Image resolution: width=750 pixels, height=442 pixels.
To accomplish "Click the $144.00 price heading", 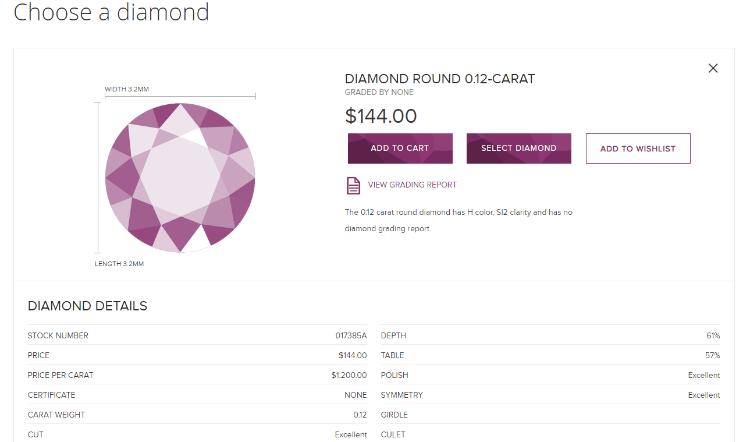I will (x=381, y=116).
